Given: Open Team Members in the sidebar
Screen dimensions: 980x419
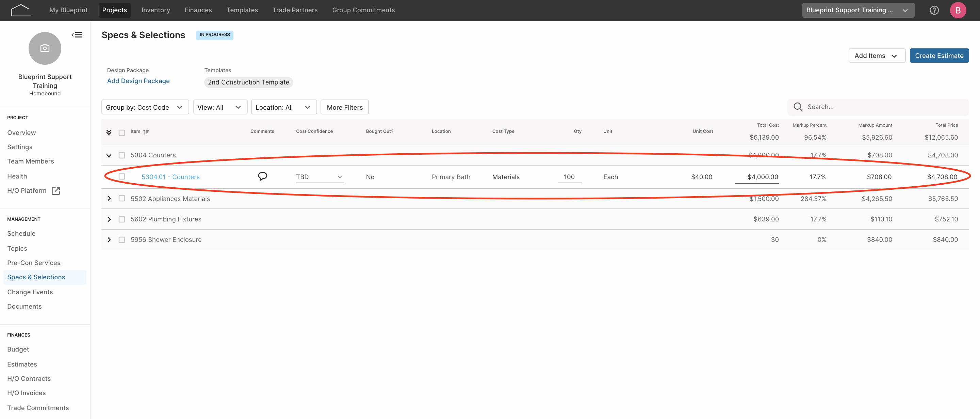Looking at the screenshot, I should click(30, 161).
